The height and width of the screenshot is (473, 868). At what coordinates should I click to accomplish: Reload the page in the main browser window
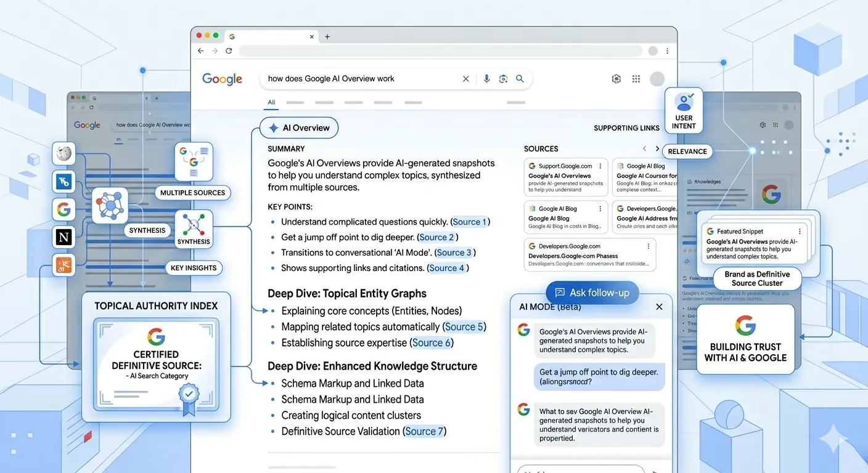click(x=229, y=51)
